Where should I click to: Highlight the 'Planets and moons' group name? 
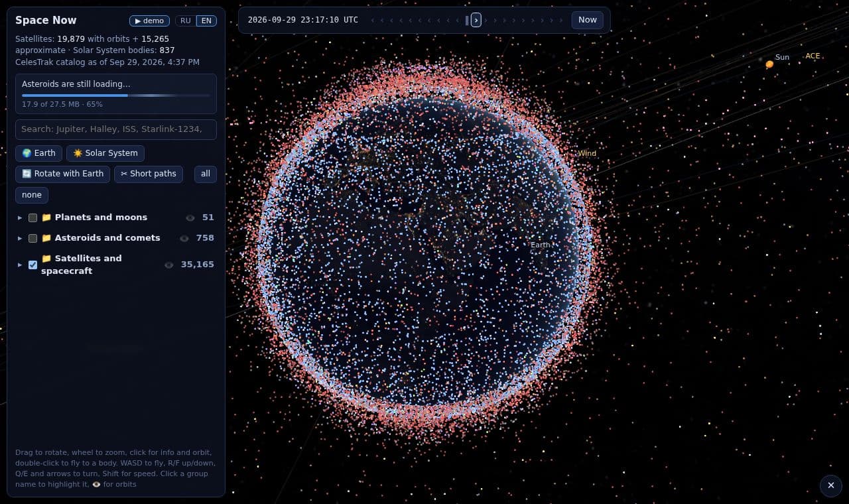pos(101,218)
